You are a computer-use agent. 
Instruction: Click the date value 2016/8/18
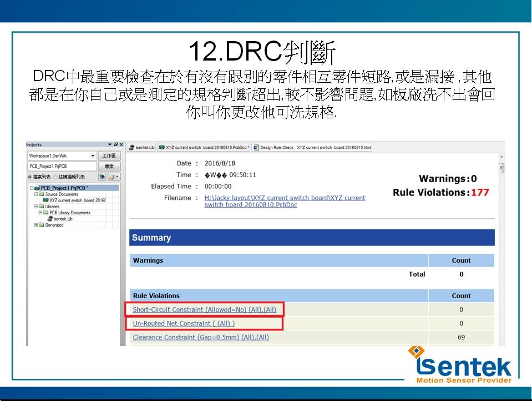220,163
